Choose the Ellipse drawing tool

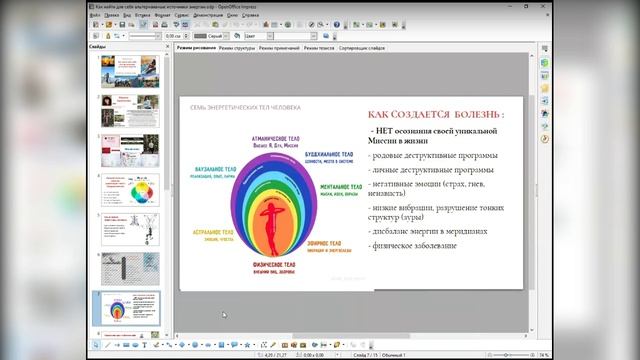[x=135, y=345]
